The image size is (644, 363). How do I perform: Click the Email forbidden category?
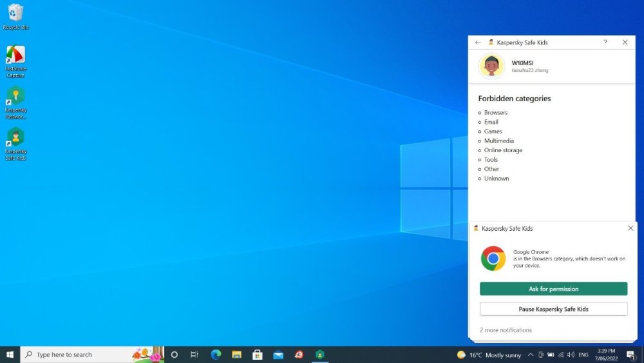click(x=491, y=122)
